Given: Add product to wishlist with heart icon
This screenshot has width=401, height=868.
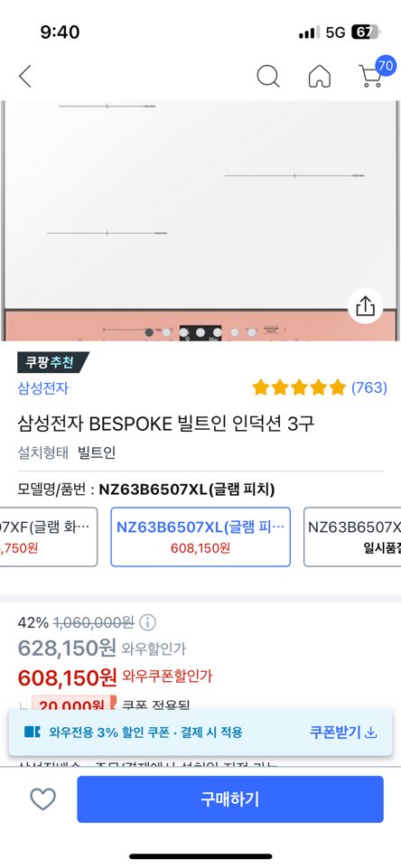Looking at the screenshot, I should point(42,798).
